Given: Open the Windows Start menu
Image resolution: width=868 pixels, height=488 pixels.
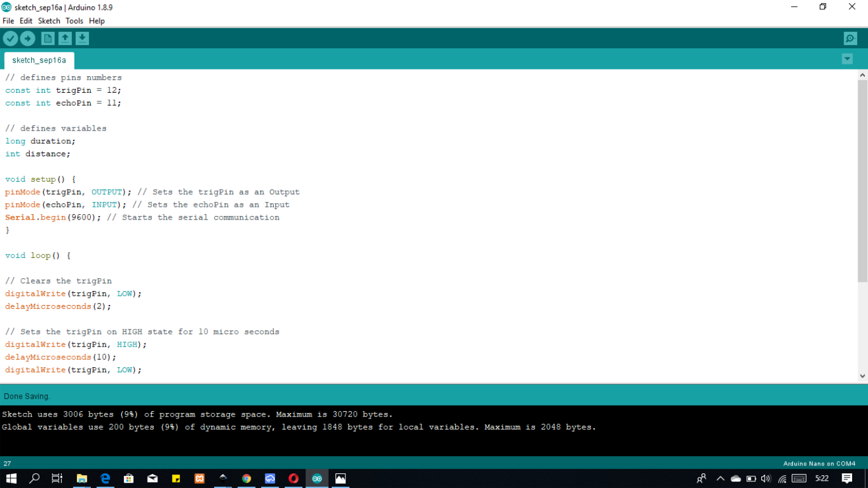Looking at the screenshot, I should coord(11,479).
